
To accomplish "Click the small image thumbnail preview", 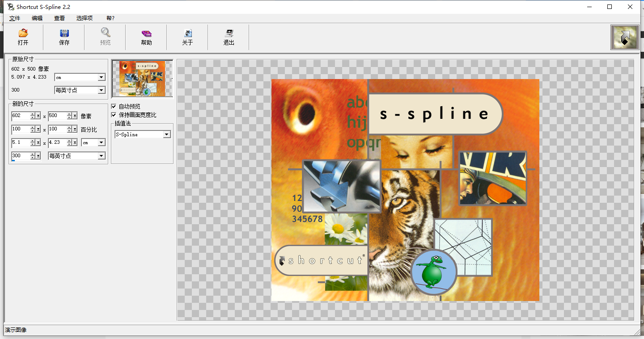I will tap(142, 79).
